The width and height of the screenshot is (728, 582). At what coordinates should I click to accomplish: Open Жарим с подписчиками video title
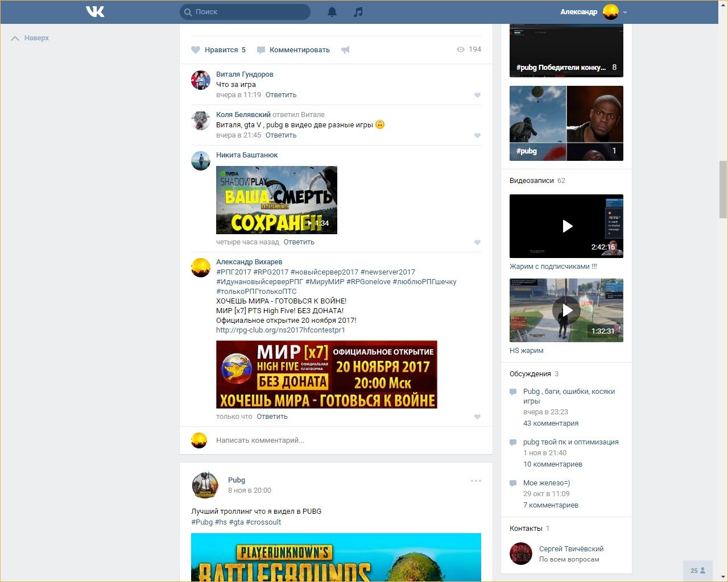(553, 267)
